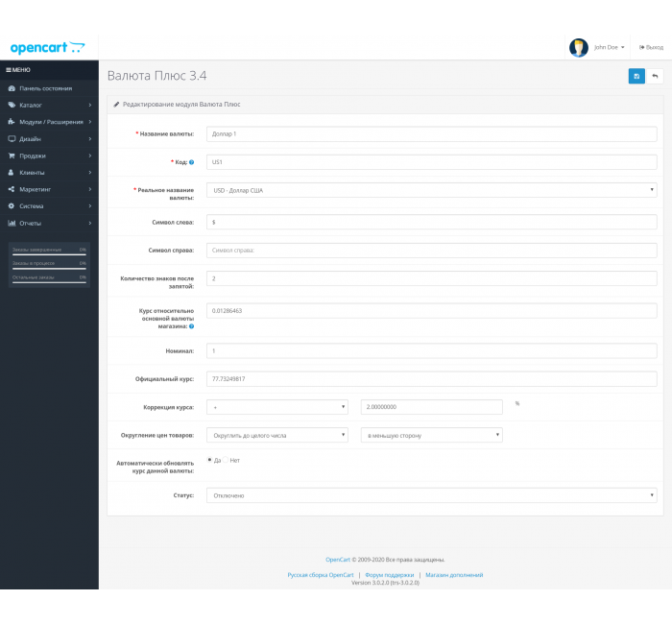This screenshot has width=672, height=624.
Task: Open the Округлить до целого числа dropdown
Action: coord(277,436)
